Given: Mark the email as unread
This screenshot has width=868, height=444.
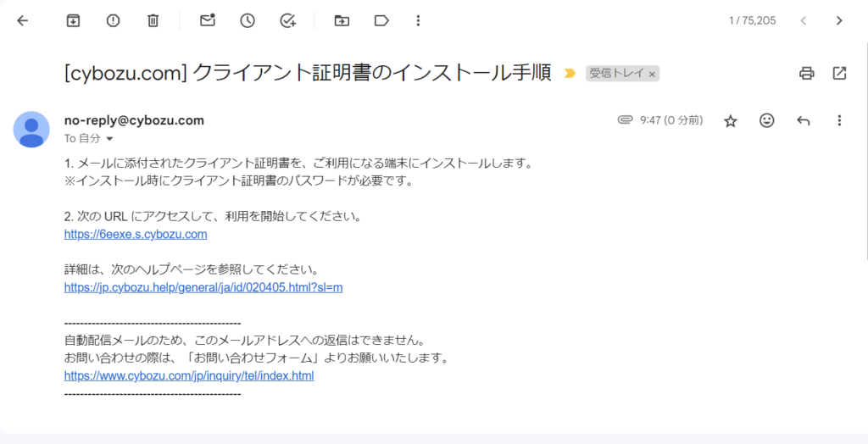Looking at the screenshot, I should (x=208, y=20).
